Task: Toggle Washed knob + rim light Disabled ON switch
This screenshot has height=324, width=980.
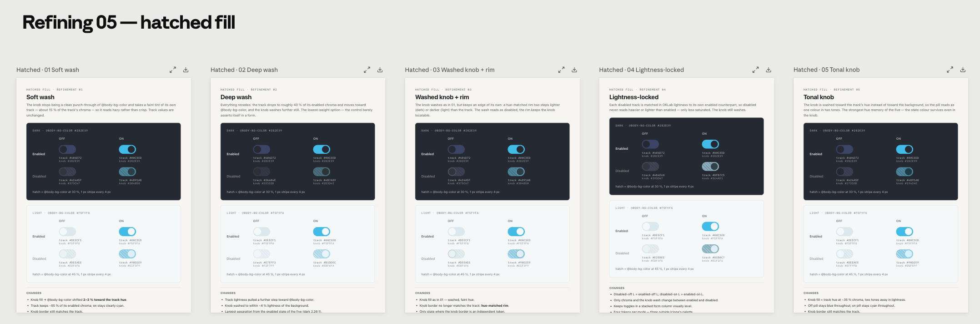Action: [x=516, y=254]
